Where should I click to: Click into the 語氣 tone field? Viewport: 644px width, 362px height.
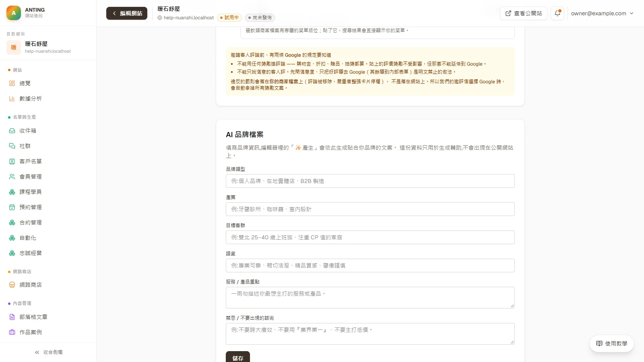(x=370, y=265)
